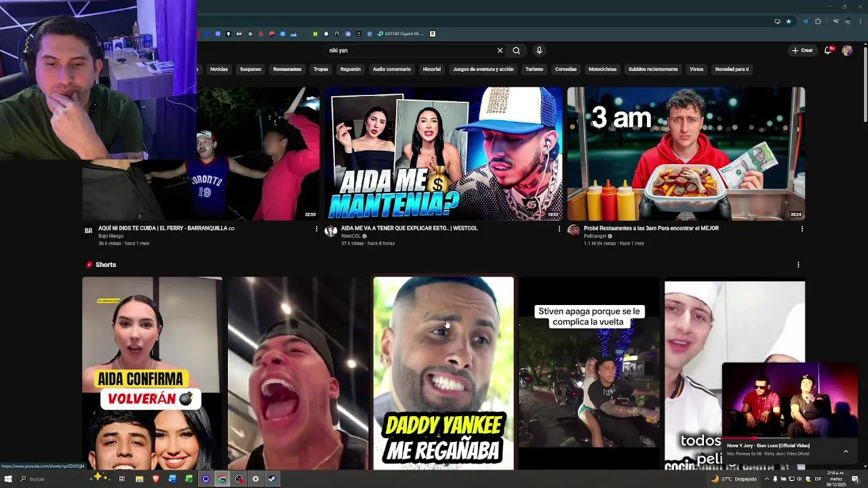
Task: Open the "Stiven apaga" motorcycle short
Action: coord(589,373)
